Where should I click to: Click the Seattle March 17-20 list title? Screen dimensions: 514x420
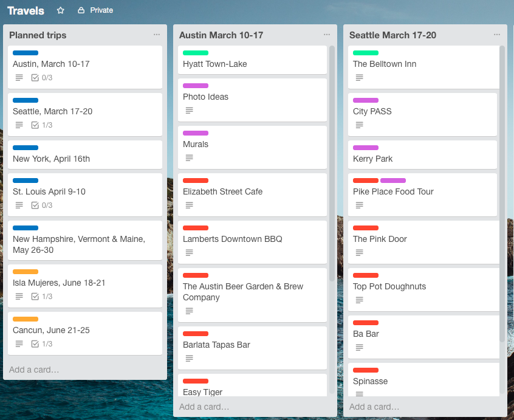392,35
